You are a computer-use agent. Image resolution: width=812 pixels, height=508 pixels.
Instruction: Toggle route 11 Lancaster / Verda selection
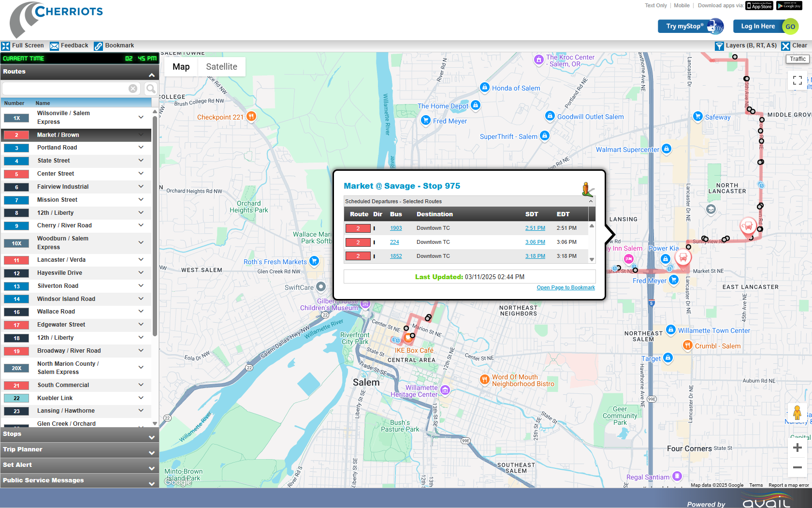[x=16, y=260]
